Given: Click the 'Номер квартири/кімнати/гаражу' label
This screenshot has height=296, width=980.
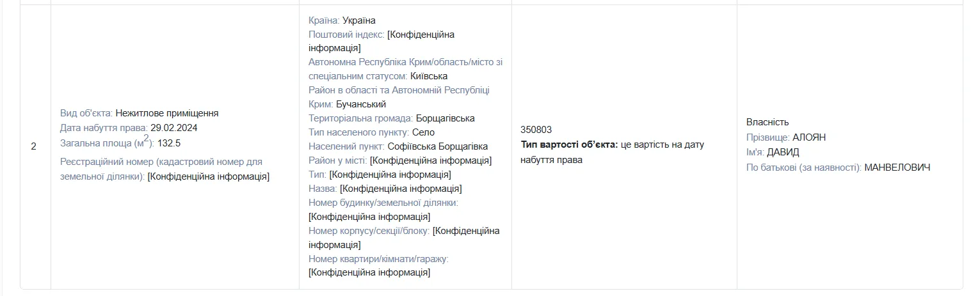Looking at the screenshot, I should coord(378,259).
